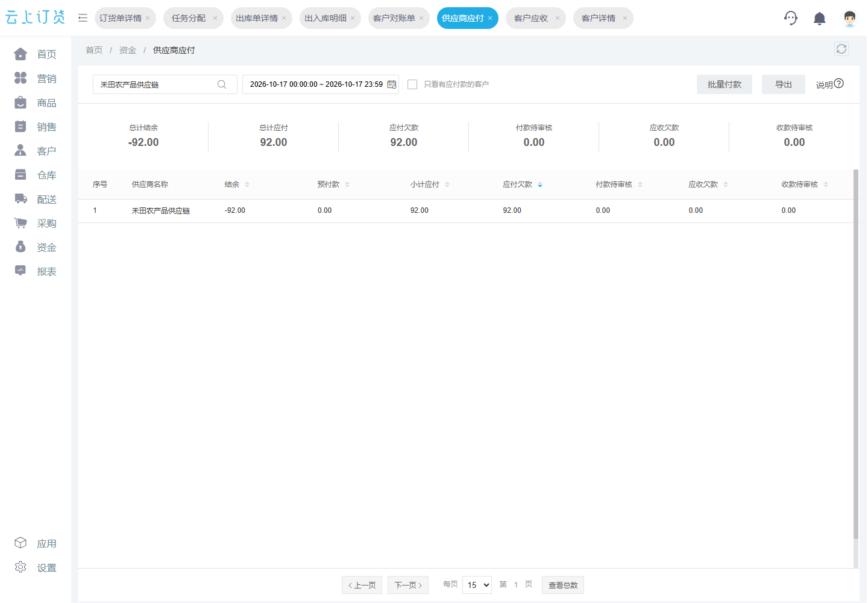This screenshot has height=603, width=868.
Task: Open 资金 funds in sidebar
Action: click(x=36, y=247)
